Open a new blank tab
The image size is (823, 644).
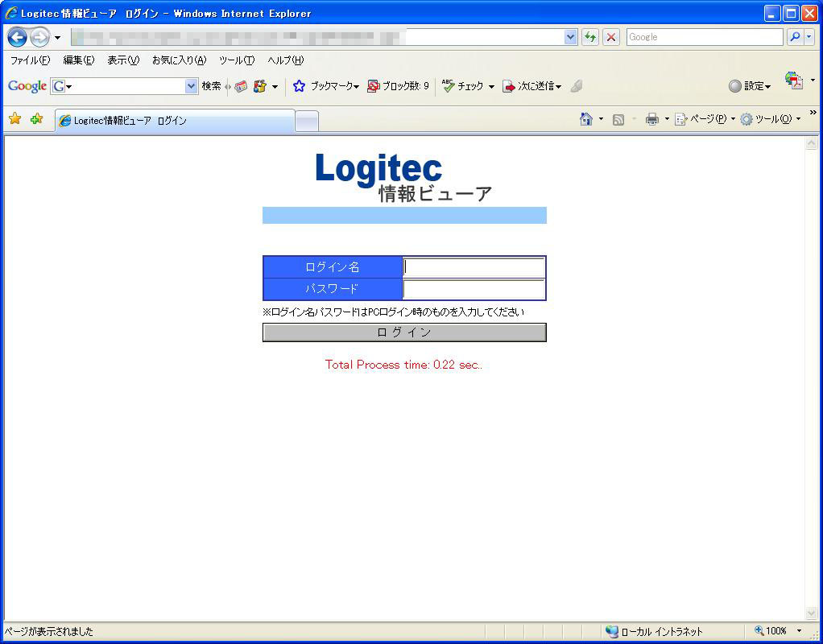point(307,122)
